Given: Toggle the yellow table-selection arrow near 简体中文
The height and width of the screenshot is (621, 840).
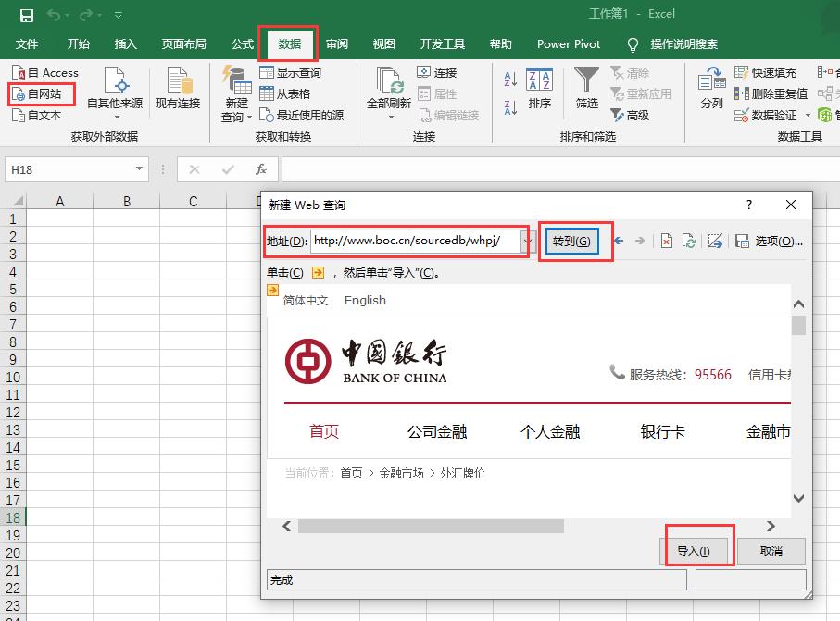Looking at the screenshot, I should 274,290.
